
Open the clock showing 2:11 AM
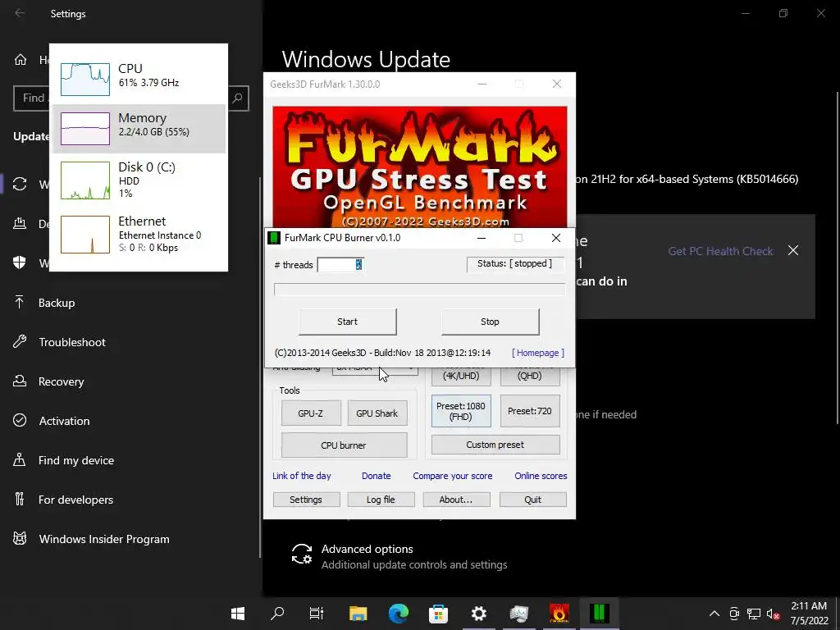click(810, 614)
